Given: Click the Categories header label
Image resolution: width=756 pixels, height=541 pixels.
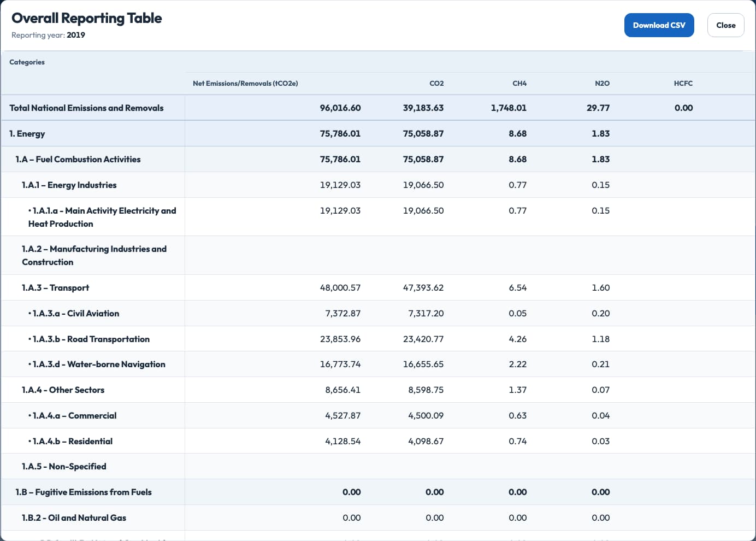Looking at the screenshot, I should 27,62.
